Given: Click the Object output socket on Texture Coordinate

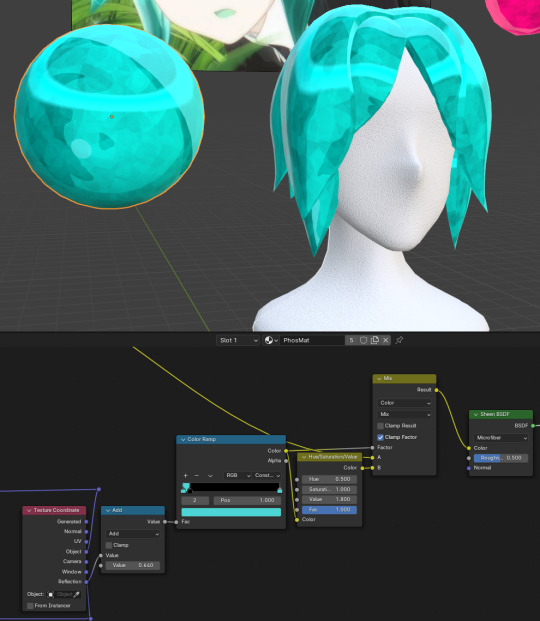Looking at the screenshot, I should [x=86, y=552].
